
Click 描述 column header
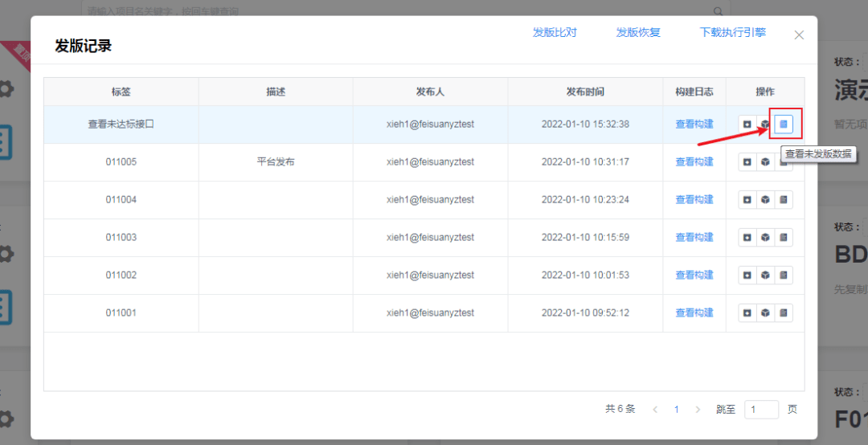coord(276,92)
